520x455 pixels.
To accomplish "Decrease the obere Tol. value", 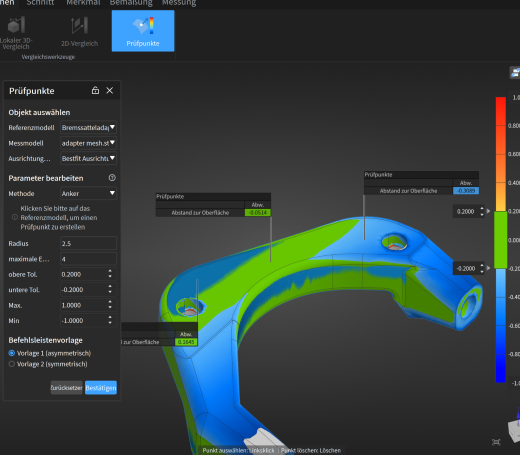I will pos(110,277).
